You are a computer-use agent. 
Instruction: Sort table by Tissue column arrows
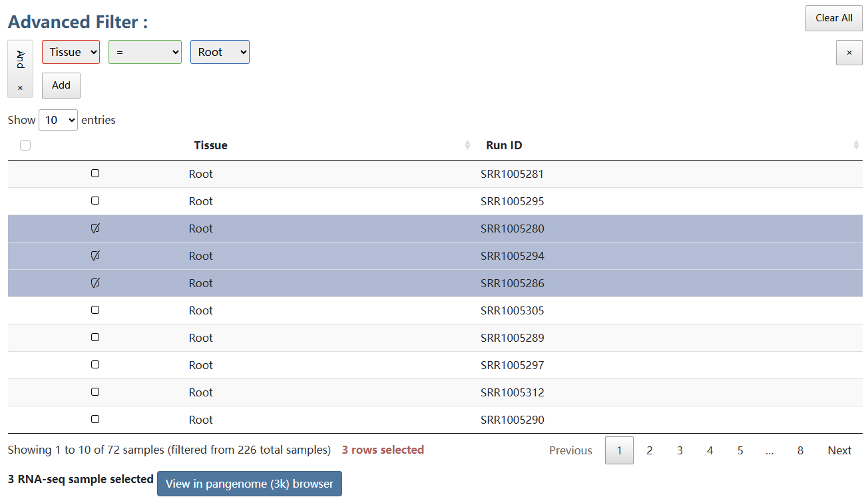(467, 145)
